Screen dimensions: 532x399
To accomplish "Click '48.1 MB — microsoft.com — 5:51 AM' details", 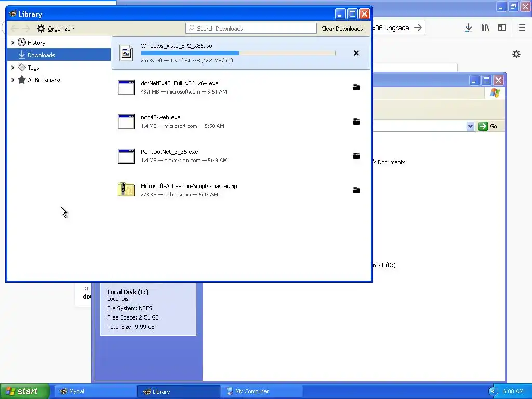I will [183, 91].
